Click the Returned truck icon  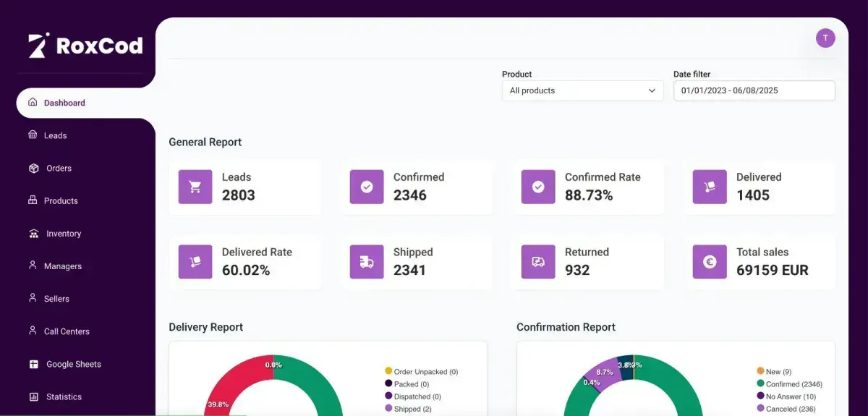[x=538, y=262]
